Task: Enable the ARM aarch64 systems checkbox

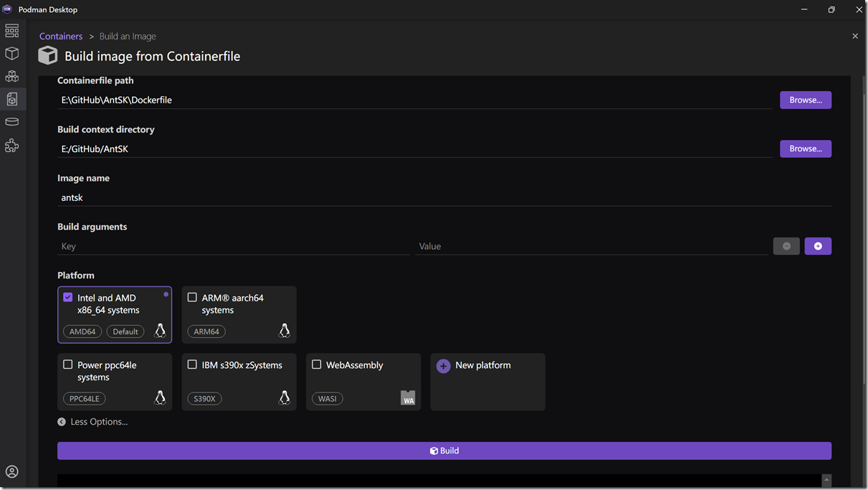Action: coord(192,298)
